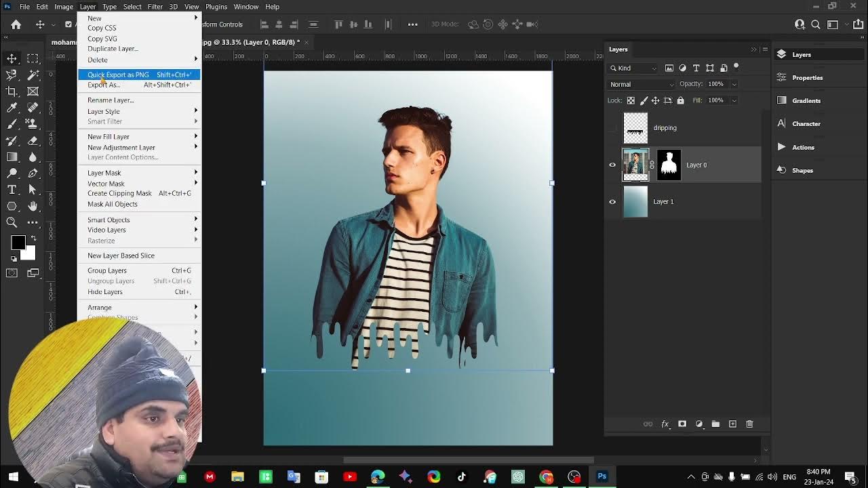The height and width of the screenshot is (488, 868).
Task: Select the Zoom tool
Action: pyautogui.click(x=12, y=222)
